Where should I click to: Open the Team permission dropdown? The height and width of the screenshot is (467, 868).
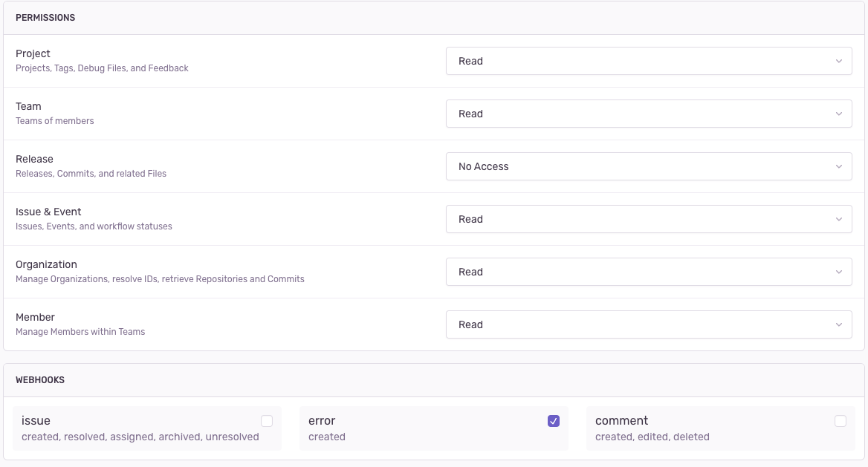click(x=648, y=114)
